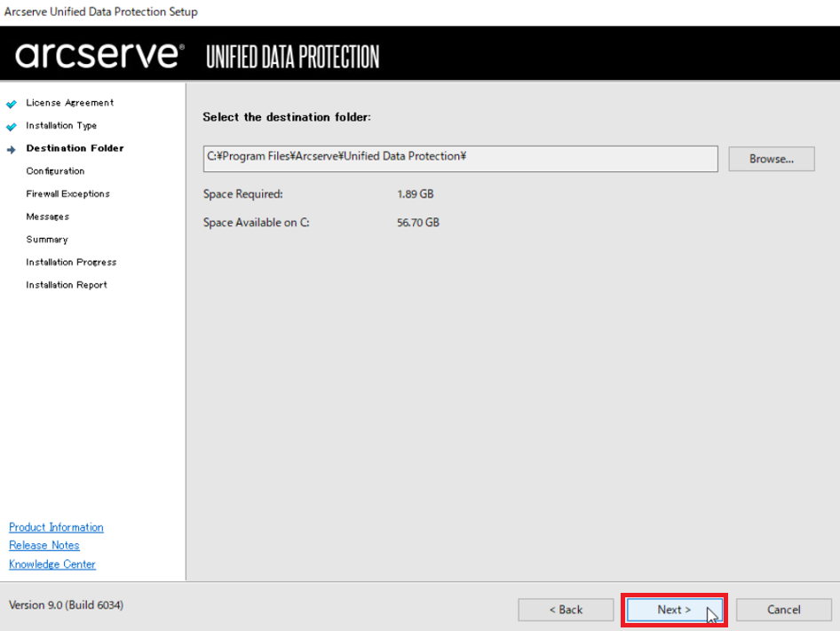Viewport: 840px width, 631px height.
Task: Click the Unified Data Protection banner title
Action: click(x=292, y=57)
